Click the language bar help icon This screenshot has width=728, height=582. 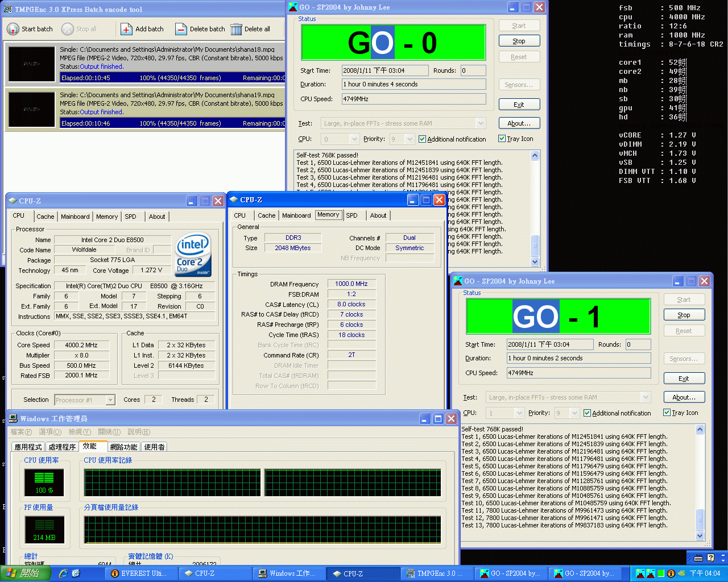pyautogui.click(x=711, y=558)
